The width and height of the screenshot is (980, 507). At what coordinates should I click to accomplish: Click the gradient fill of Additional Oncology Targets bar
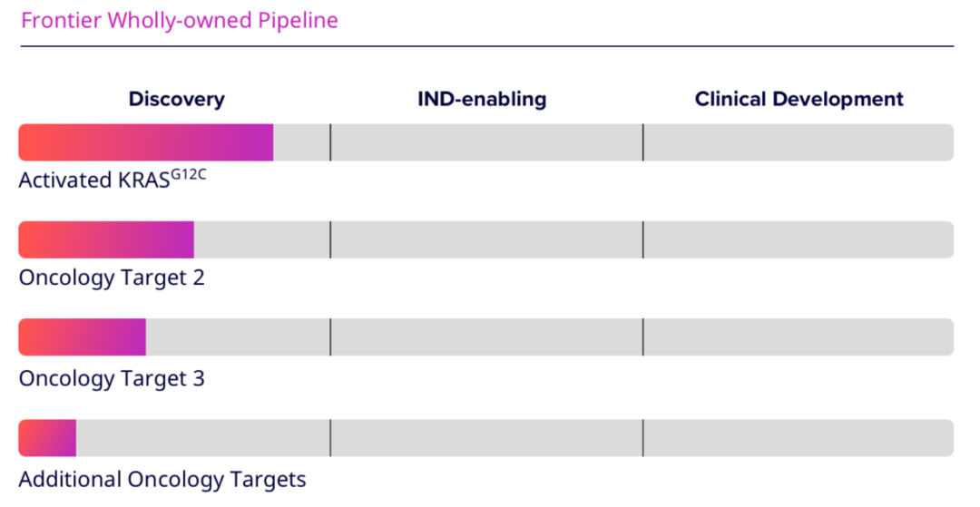[x=47, y=438]
